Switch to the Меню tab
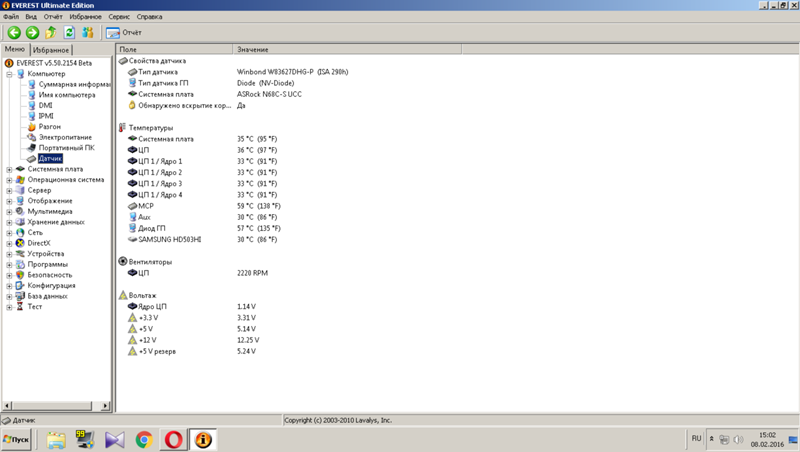 click(x=15, y=49)
